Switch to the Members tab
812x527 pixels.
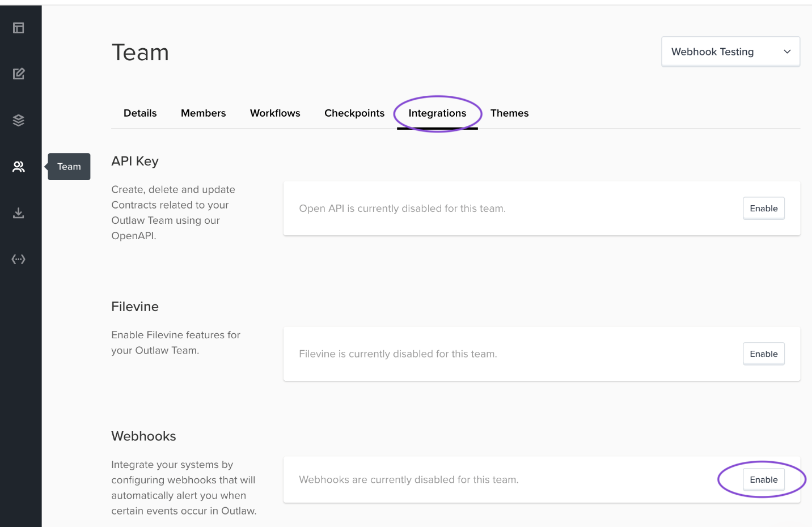pyautogui.click(x=203, y=113)
